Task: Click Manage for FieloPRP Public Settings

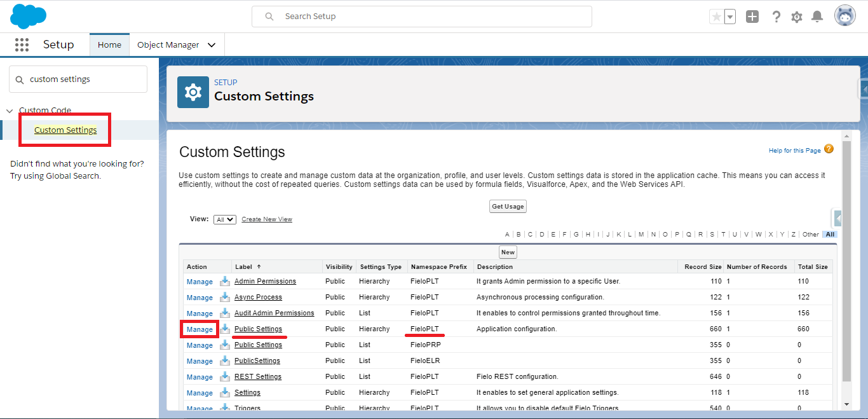Action: tap(200, 345)
